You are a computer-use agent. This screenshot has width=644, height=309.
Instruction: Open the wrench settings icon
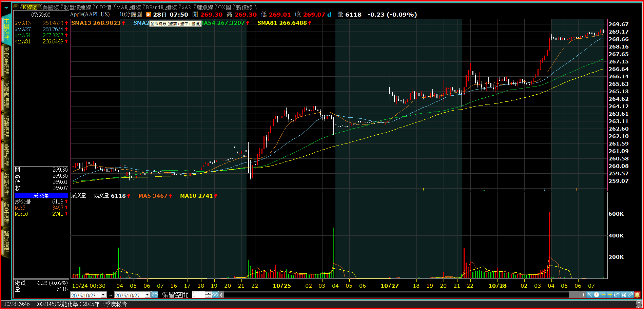click(x=630, y=295)
